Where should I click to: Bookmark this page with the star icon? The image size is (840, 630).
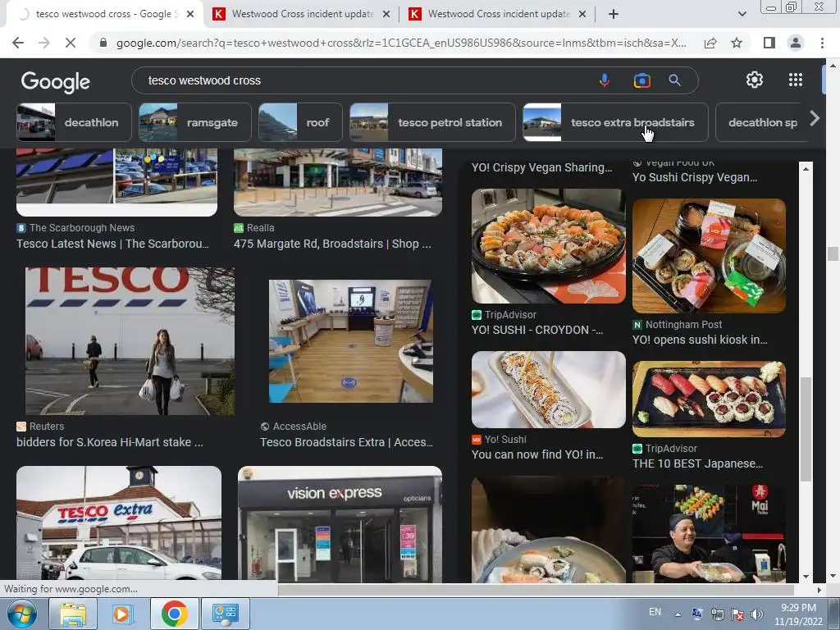(737, 43)
